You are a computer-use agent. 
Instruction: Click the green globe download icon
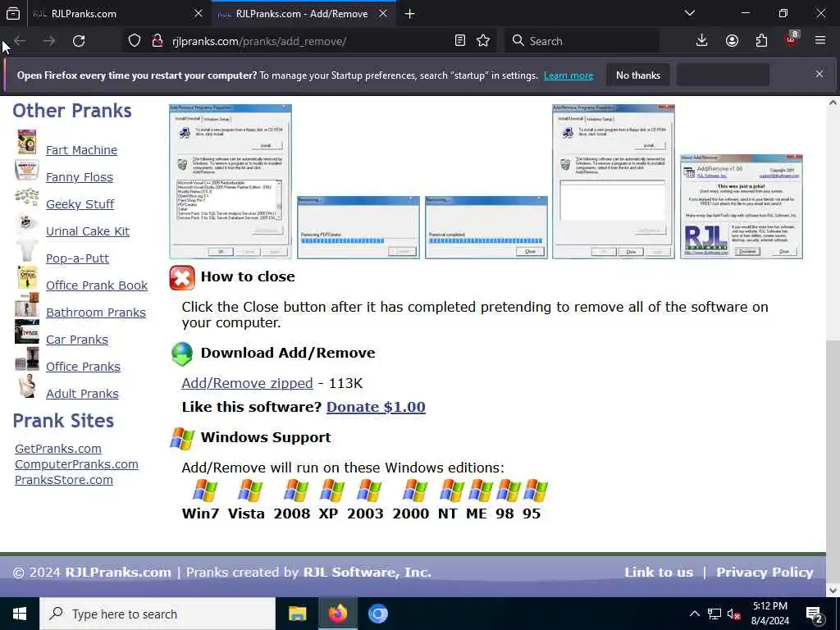pyautogui.click(x=182, y=354)
